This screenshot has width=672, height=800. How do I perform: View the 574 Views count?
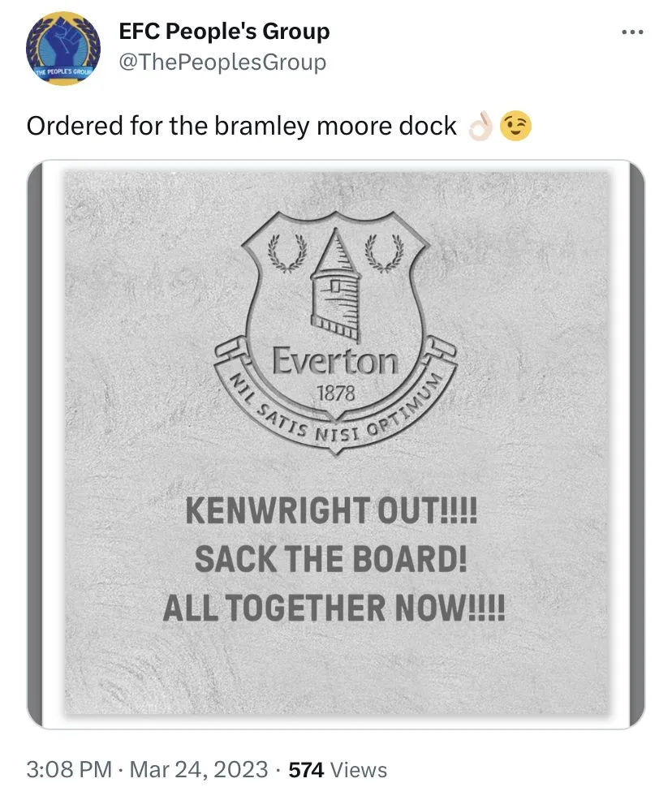[338, 769]
